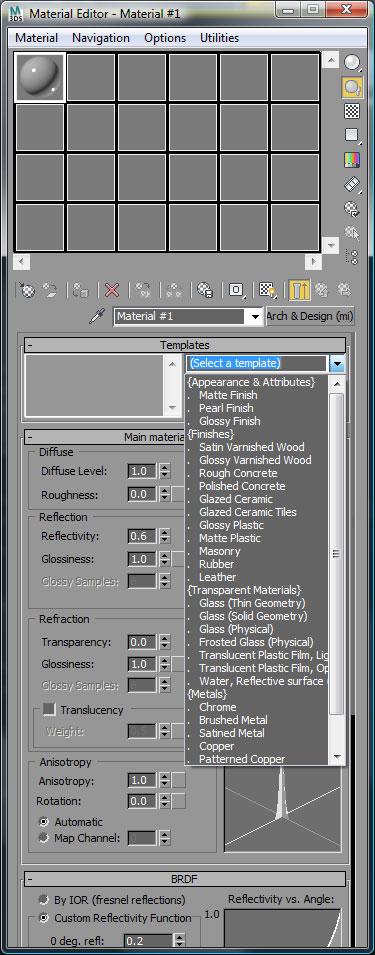Screen dimensions: 375x955
Task: Open the Options menu
Action: (165, 38)
